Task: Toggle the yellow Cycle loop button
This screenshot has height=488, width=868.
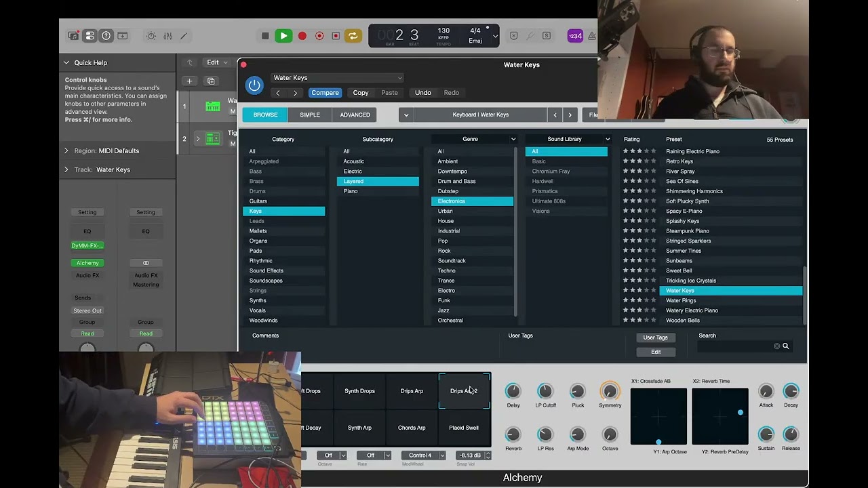Action: 353,36
